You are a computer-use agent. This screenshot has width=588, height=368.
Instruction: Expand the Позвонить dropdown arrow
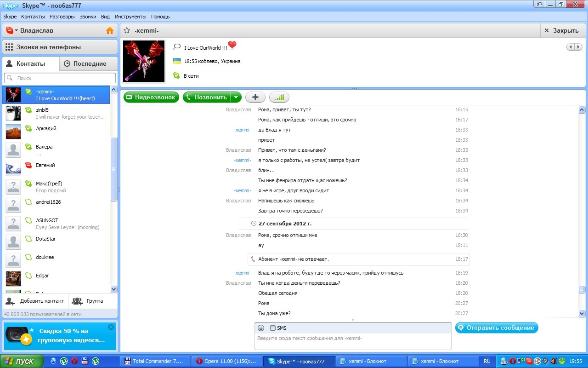point(236,97)
